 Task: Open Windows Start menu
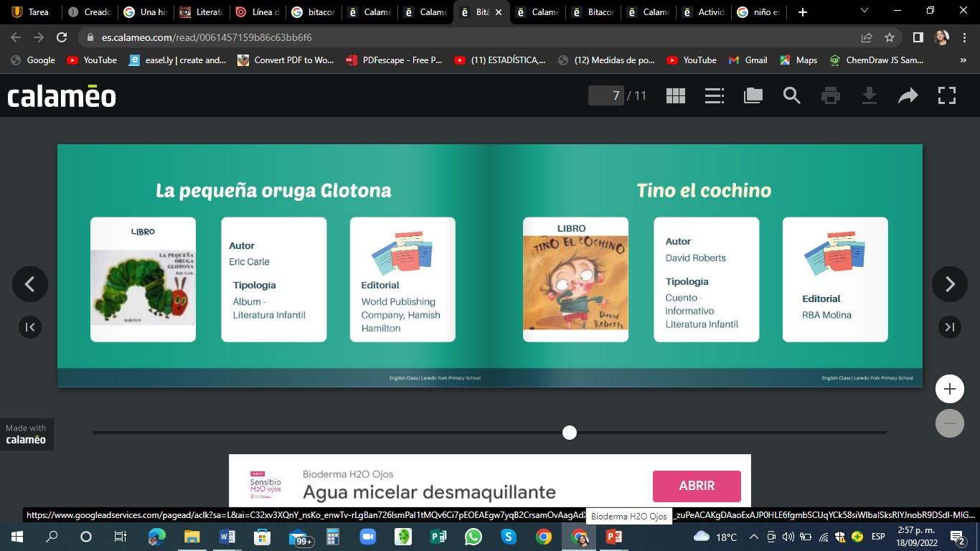(x=17, y=537)
